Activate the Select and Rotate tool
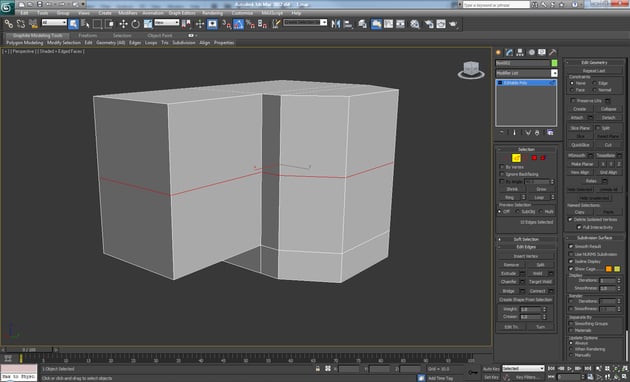The image size is (630, 382). coord(135,24)
